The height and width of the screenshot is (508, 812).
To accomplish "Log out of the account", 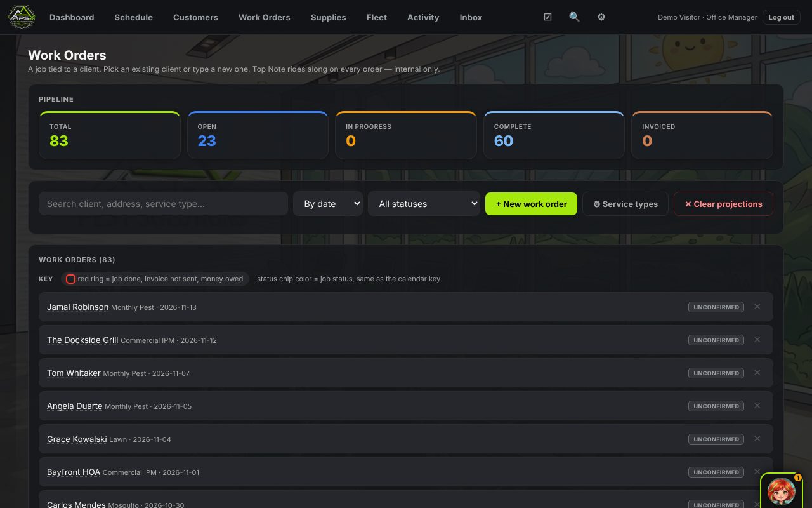I will click(x=781, y=17).
